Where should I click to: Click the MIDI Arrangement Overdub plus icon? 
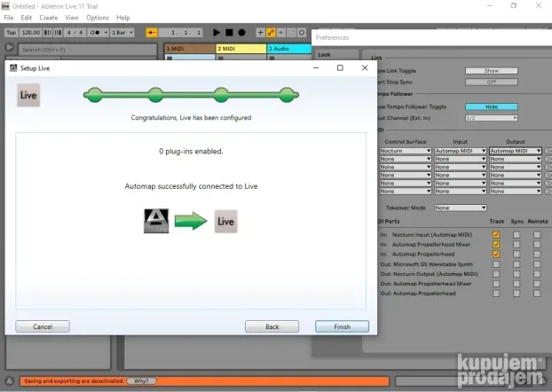point(260,33)
